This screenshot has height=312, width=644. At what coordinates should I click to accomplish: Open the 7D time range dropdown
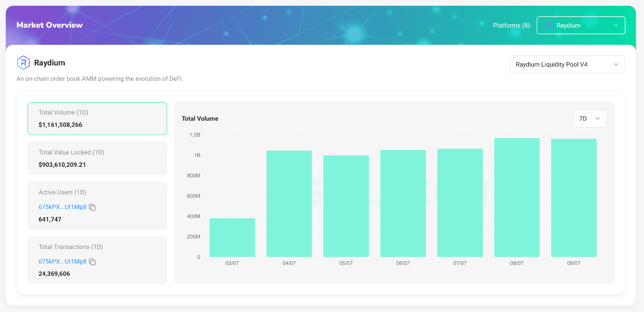[590, 119]
